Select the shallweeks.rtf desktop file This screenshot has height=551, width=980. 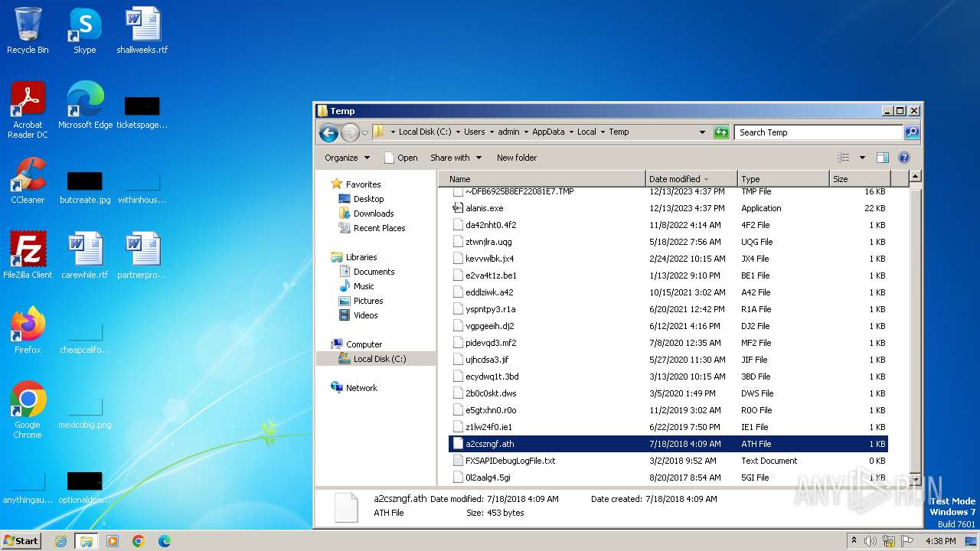click(142, 31)
